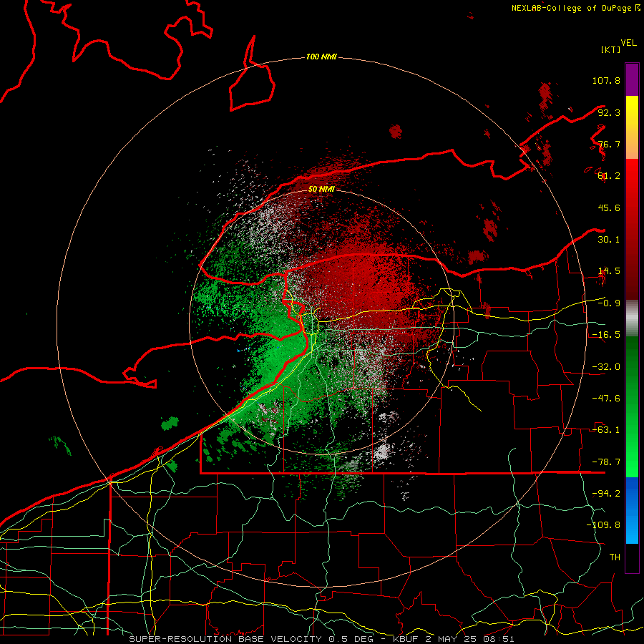Click the 61.2 velocity scale value
This screenshot has width=644, height=644.
(x=609, y=176)
